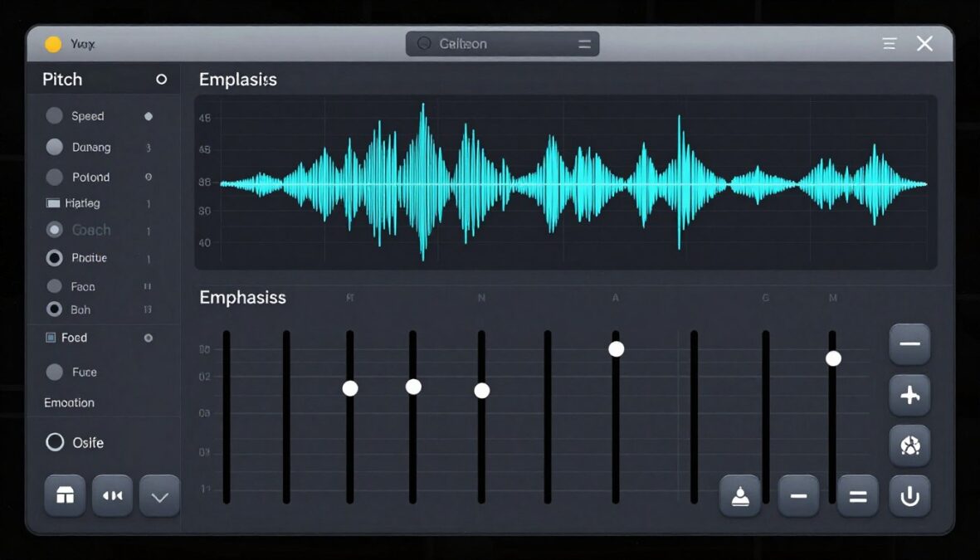Expand the chevron dropdown at bottom left
980x560 pixels.
[x=159, y=495]
